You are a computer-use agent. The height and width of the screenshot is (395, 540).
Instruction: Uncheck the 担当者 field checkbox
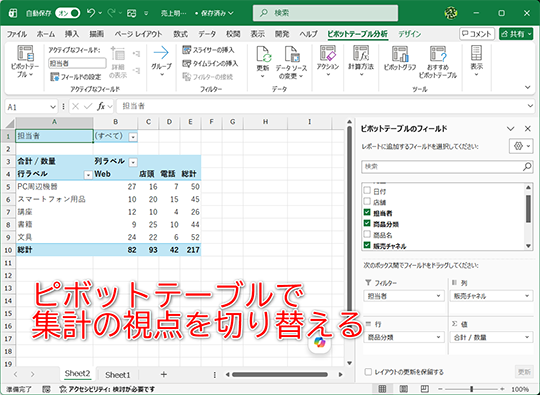click(x=367, y=212)
